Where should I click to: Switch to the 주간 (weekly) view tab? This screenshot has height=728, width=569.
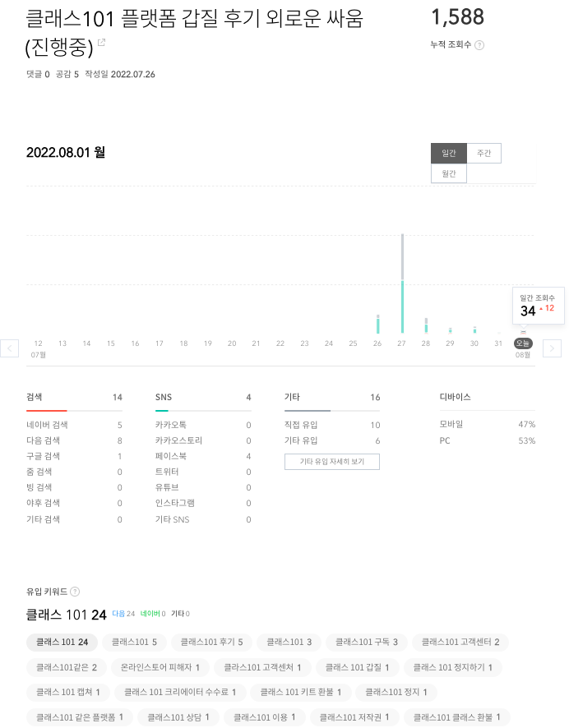[x=483, y=153]
